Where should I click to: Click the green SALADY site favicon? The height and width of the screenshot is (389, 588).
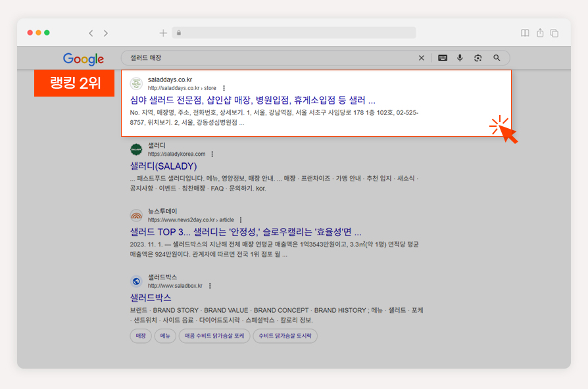coord(136,150)
